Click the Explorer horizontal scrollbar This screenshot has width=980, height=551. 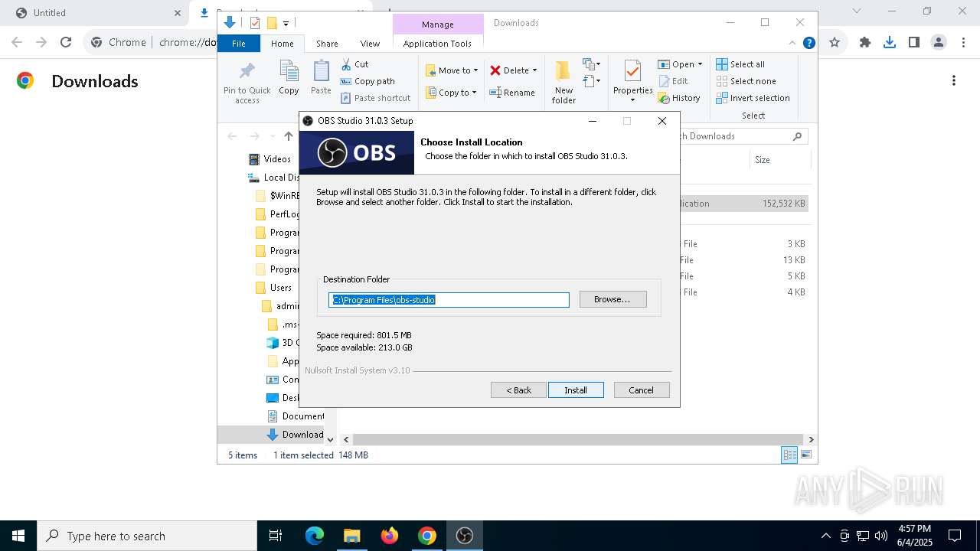[578, 439]
